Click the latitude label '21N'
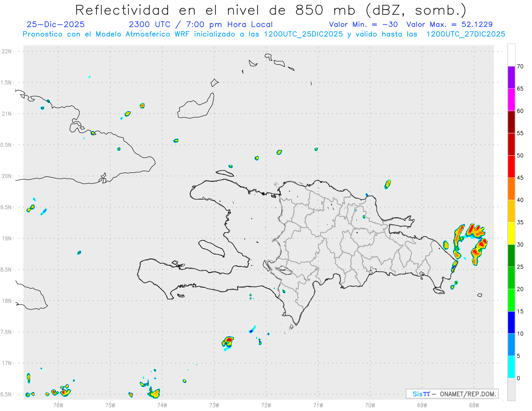Screen dimensions: 532x411 [7, 114]
